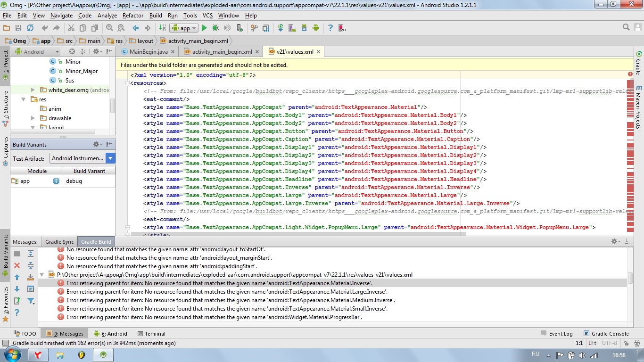Click the red X close icon in Messages
This screenshot has width=644, height=362.
coord(17,265)
